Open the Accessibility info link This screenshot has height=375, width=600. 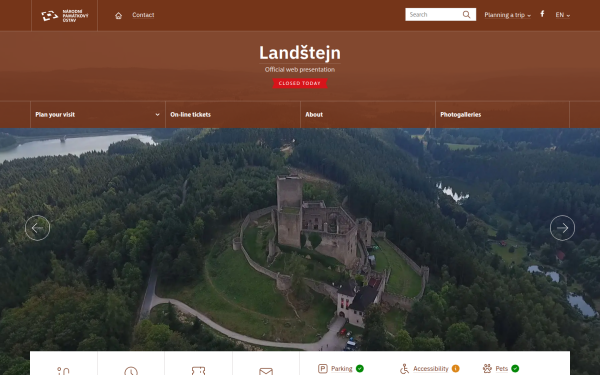(430, 369)
